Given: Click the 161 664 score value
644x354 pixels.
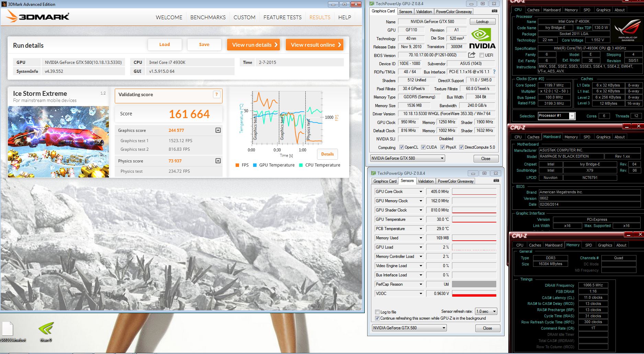Looking at the screenshot, I should pyautogui.click(x=189, y=114).
